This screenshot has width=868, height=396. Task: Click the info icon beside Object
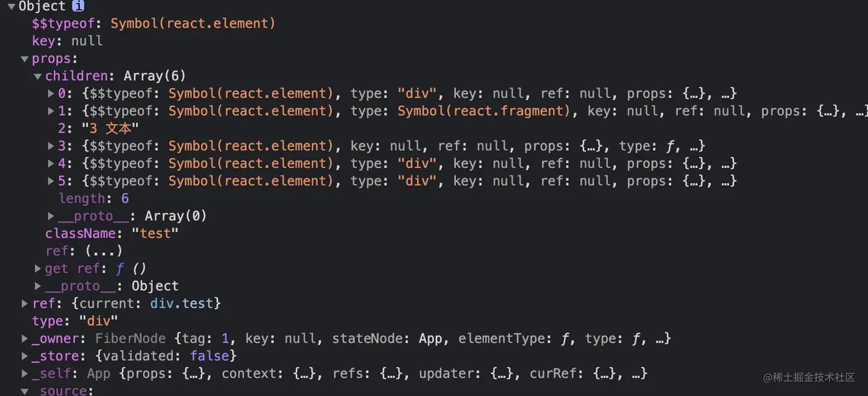coord(78,6)
